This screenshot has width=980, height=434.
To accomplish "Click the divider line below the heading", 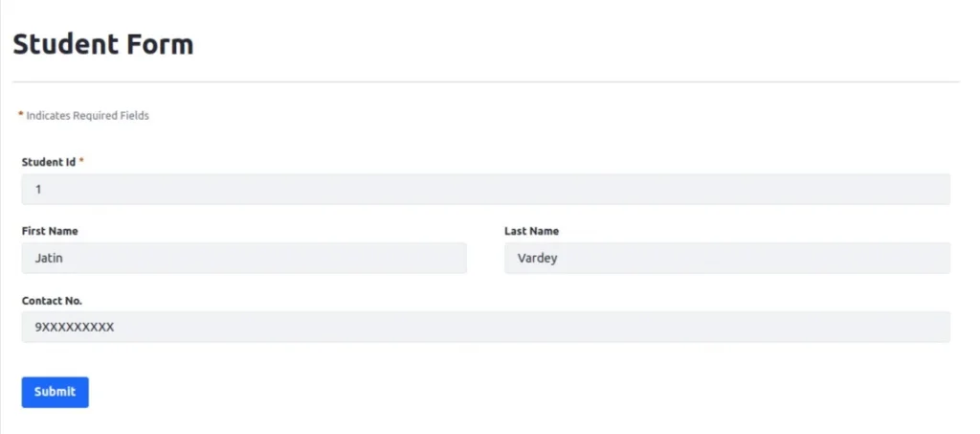I will click(485, 82).
